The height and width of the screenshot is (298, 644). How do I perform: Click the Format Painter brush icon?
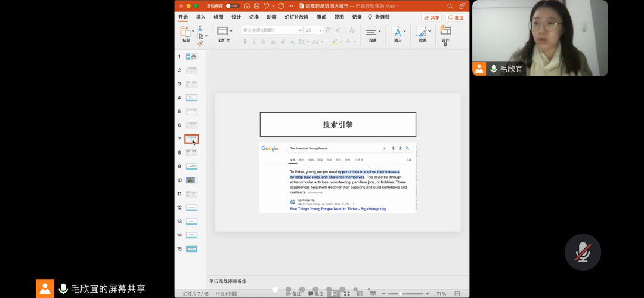(200, 43)
